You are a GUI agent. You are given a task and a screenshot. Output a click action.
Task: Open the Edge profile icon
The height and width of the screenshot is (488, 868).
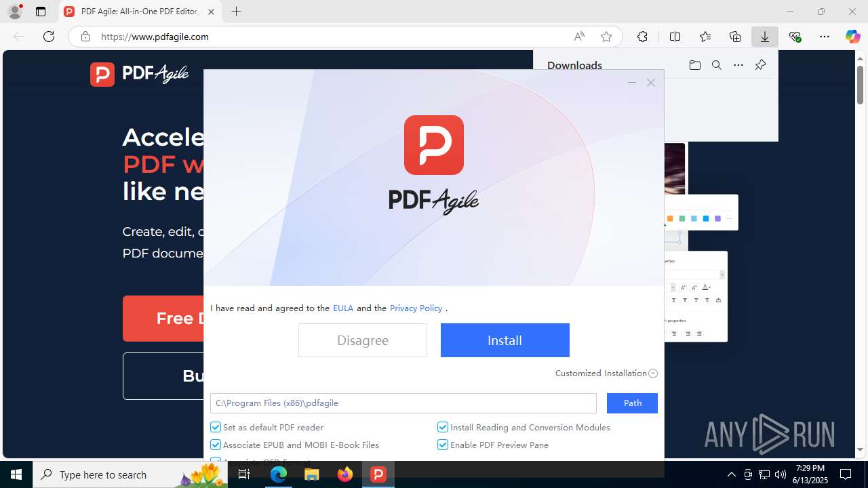15,12
